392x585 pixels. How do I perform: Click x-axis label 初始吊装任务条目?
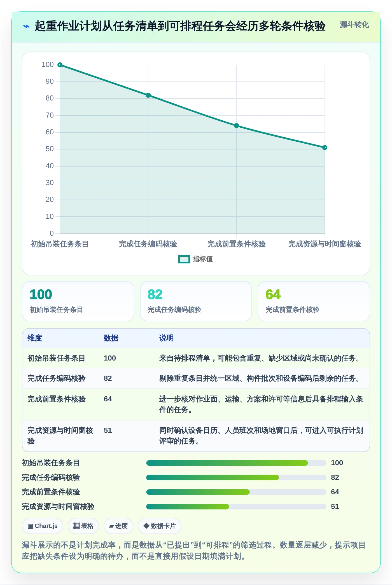click(60, 244)
